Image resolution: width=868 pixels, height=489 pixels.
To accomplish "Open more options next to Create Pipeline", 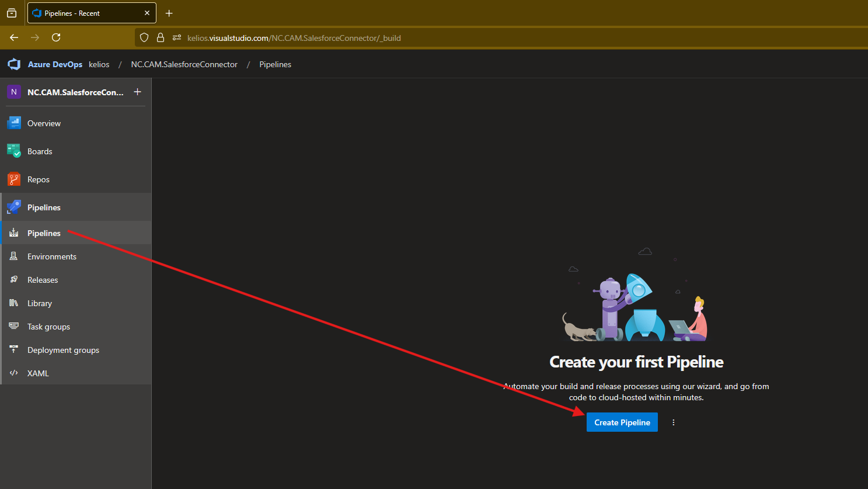I will [x=673, y=422].
